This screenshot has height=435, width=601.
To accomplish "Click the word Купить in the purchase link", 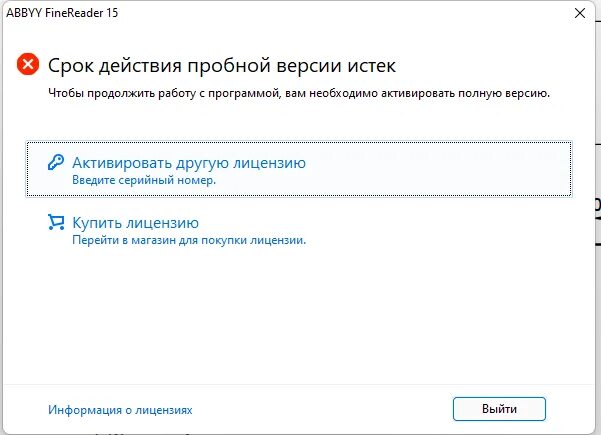I will coord(97,223).
